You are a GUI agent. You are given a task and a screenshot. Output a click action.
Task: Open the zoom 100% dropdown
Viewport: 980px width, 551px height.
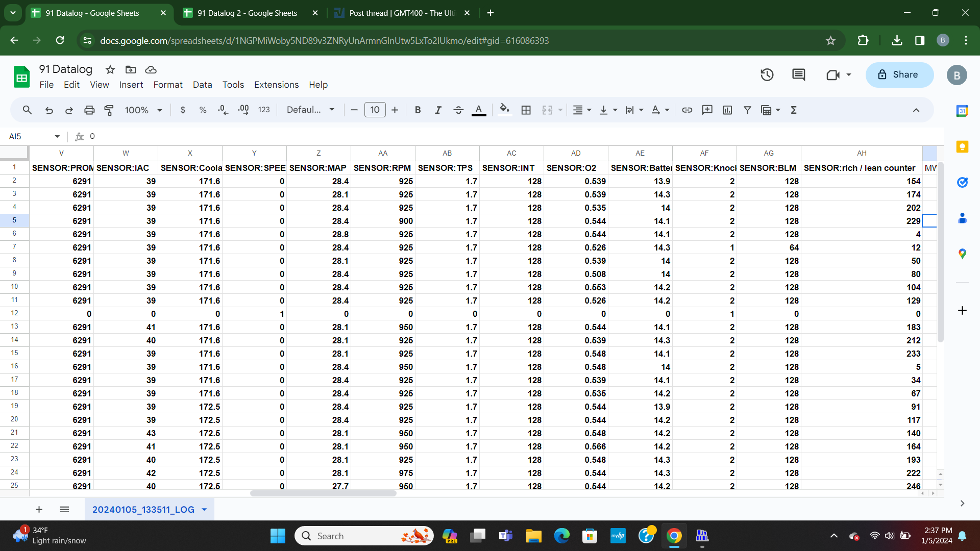point(143,110)
